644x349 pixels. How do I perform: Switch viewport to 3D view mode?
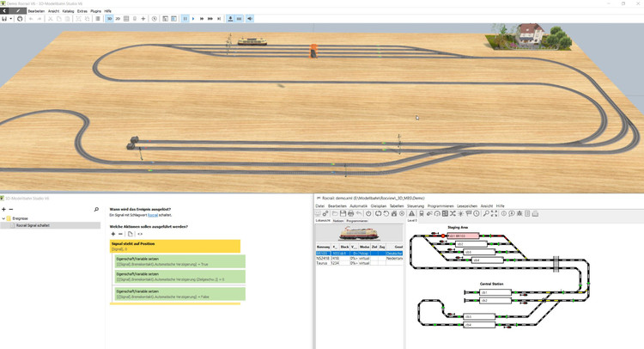[110, 18]
